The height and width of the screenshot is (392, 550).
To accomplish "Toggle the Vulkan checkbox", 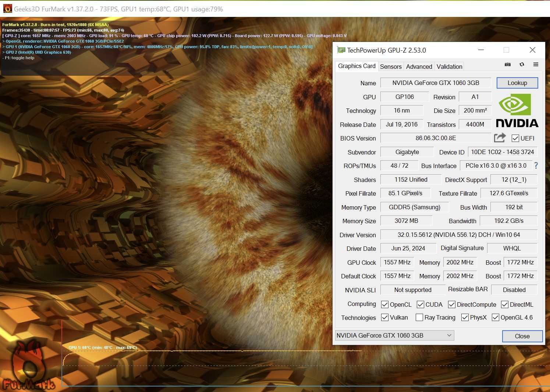I will (x=385, y=317).
